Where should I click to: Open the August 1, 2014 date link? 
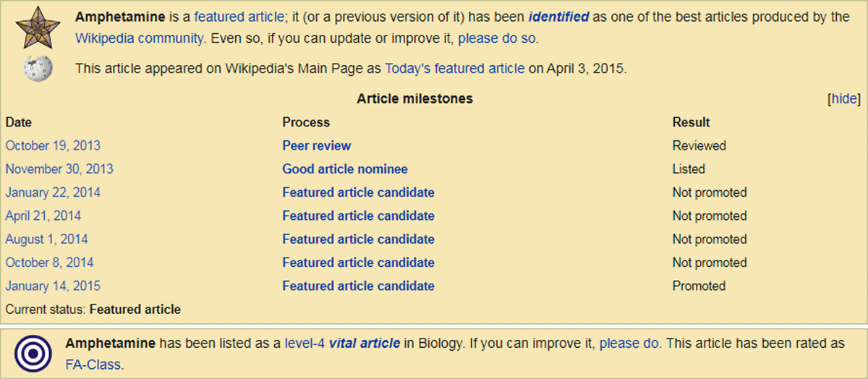click(x=46, y=239)
